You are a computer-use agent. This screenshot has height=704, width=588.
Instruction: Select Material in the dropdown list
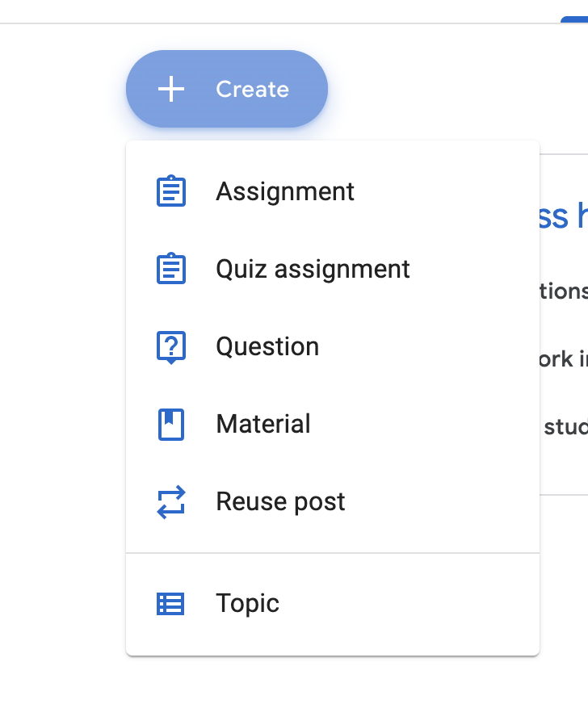[x=263, y=425]
